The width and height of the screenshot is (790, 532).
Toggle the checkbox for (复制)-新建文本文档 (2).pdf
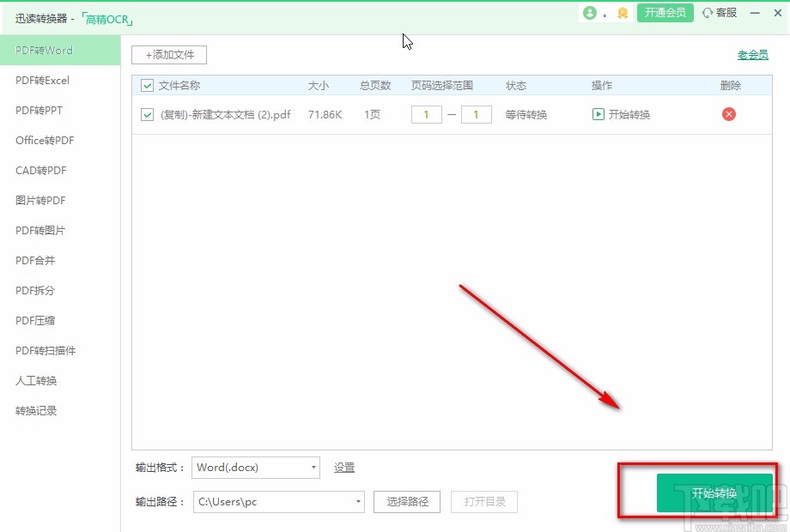click(x=146, y=114)
